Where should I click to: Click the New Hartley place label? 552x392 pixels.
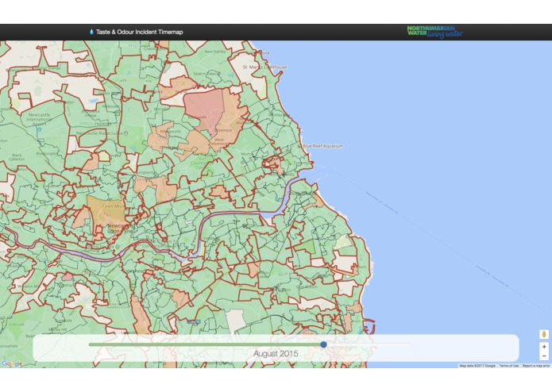[215, 52]
